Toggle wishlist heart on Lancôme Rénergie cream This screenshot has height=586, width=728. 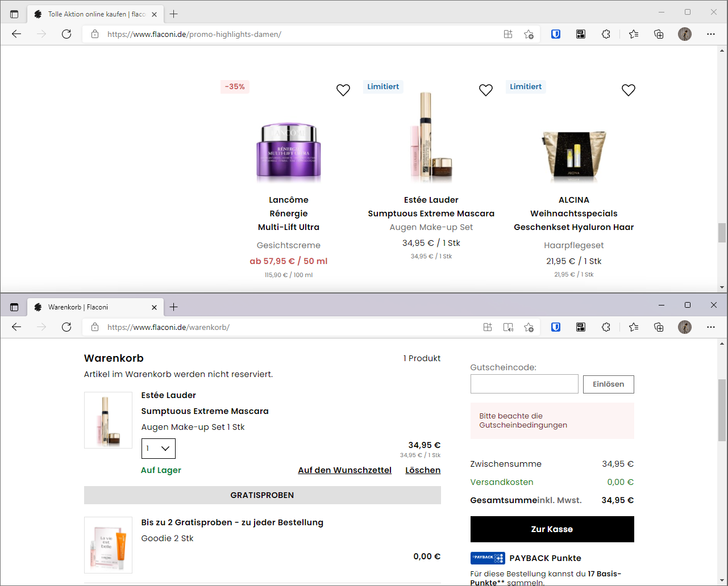[343, 90]
